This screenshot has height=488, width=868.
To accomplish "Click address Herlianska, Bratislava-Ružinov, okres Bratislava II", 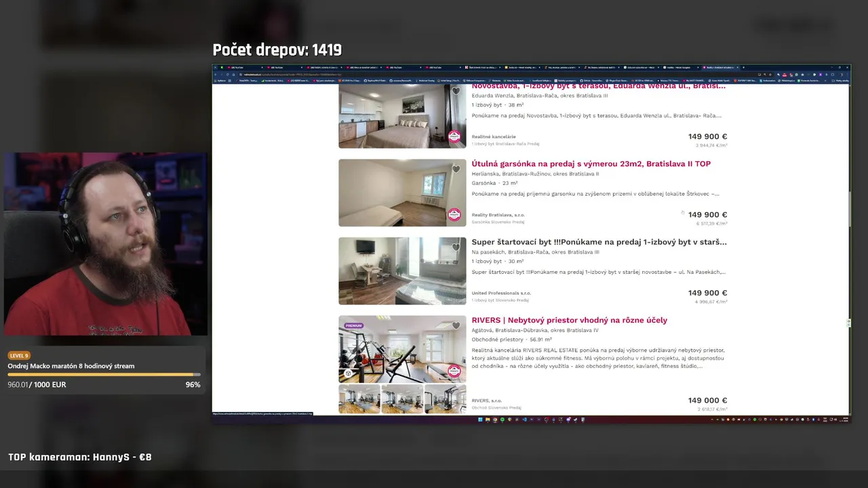I will 535,174.
